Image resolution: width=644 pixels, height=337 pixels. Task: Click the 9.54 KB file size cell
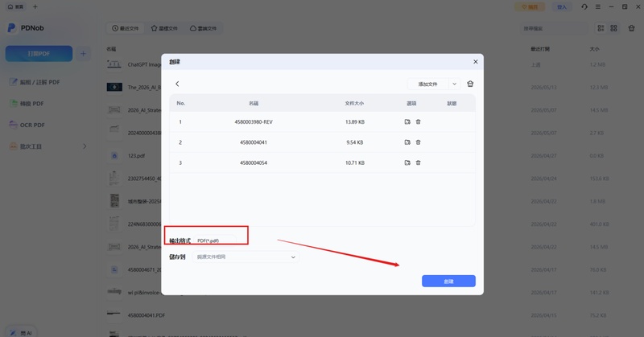(355, 142)
